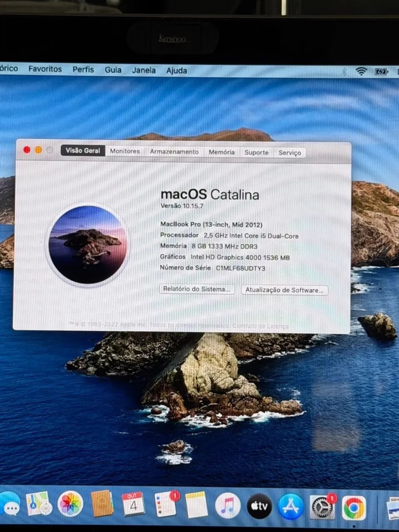Open the Memória tab
Screen dimensions: 399x532
tap(222, 152)
